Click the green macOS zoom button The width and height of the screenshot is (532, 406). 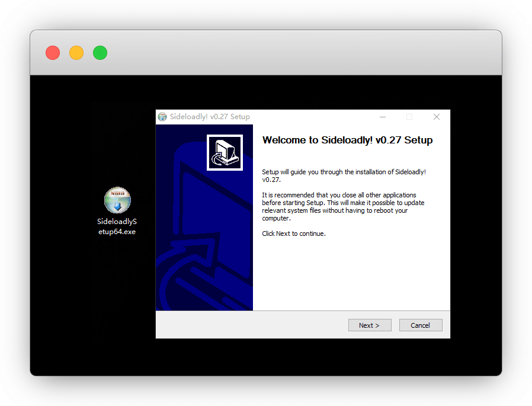click(x=100, y=53)
